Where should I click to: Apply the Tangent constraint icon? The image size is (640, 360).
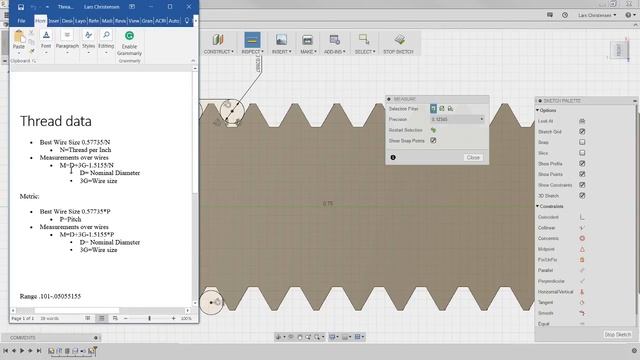tap(582, 302)
